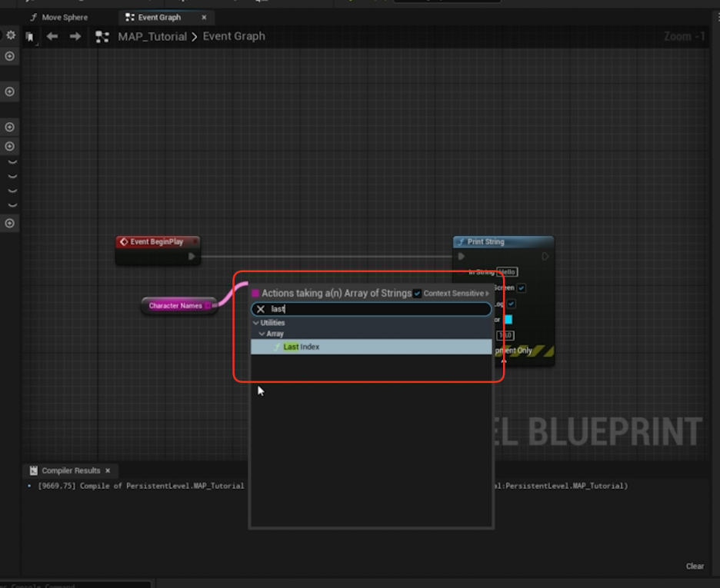
Task: Click the graph icon beside MAP_Tutorial
Action: click(x=102, y=37)
